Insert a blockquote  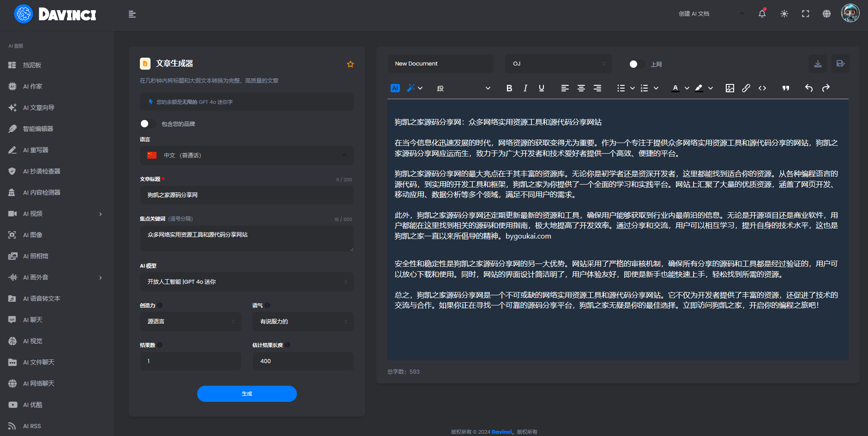point(786,88)
